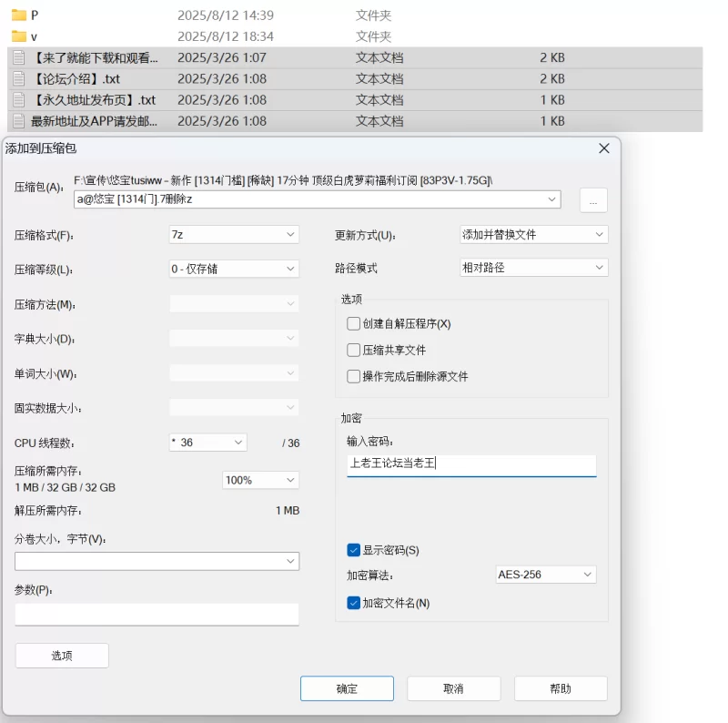
Task: Enable 操作完成后删除源文件 checkbox
Action: (353, 376)
